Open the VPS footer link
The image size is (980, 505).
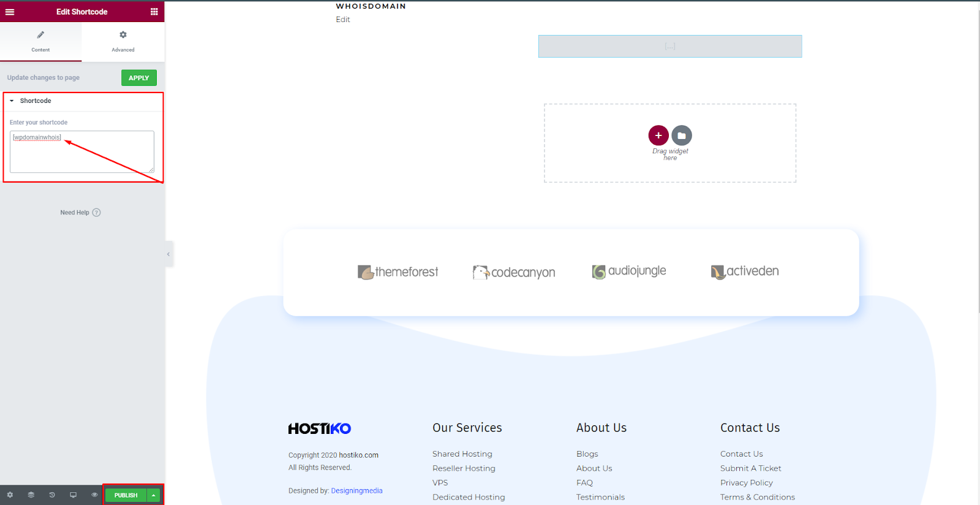(x=440, y=483)
